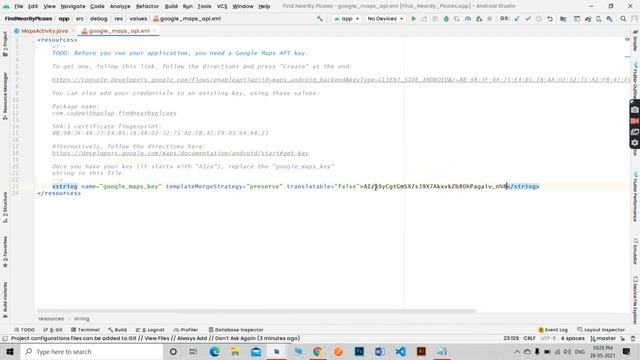
Task: Click the red Stop square icon
Action: [x=489, y=19]
